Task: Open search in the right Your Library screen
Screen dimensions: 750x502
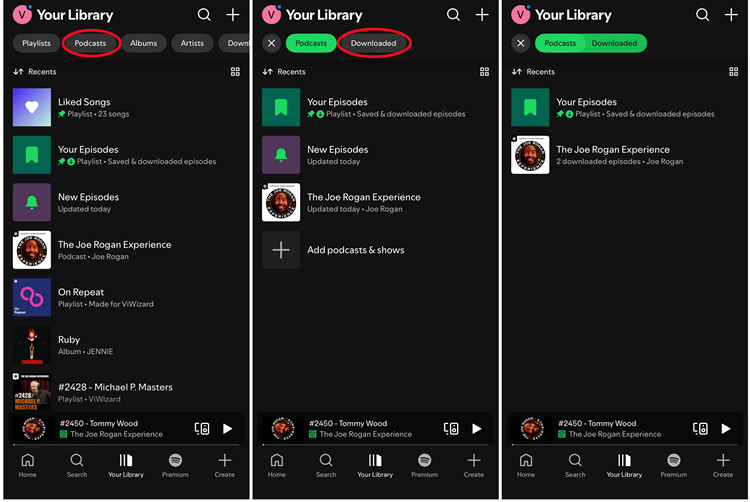Action: tap(702, 15)
